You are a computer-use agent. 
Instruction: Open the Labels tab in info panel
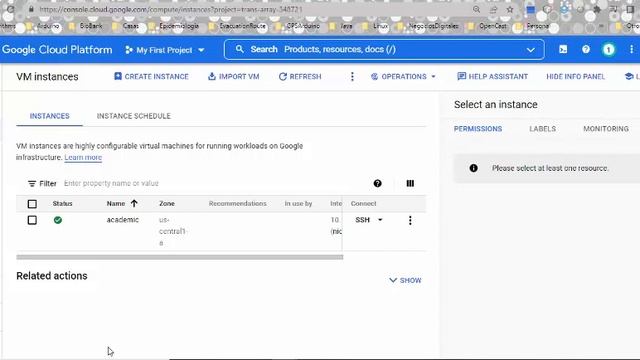pos(542,129)
